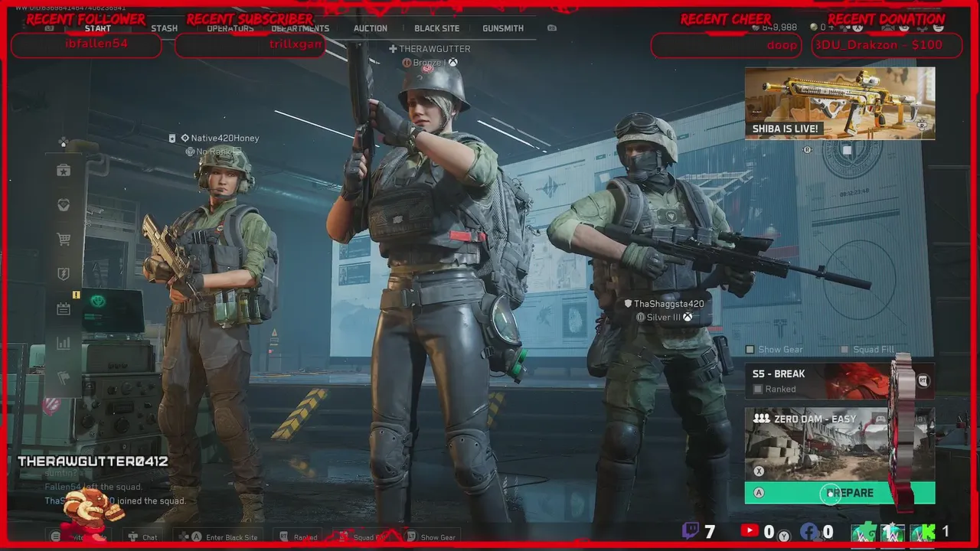Open the AUCTION tab
Screen dimensions: 980x551
(371, 28)
